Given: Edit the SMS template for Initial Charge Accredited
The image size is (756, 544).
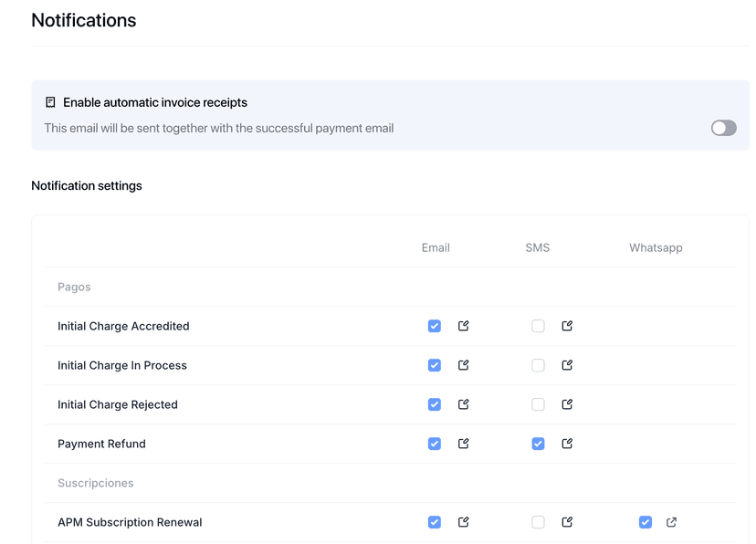Looking at the screenshot, I should 566,326.
